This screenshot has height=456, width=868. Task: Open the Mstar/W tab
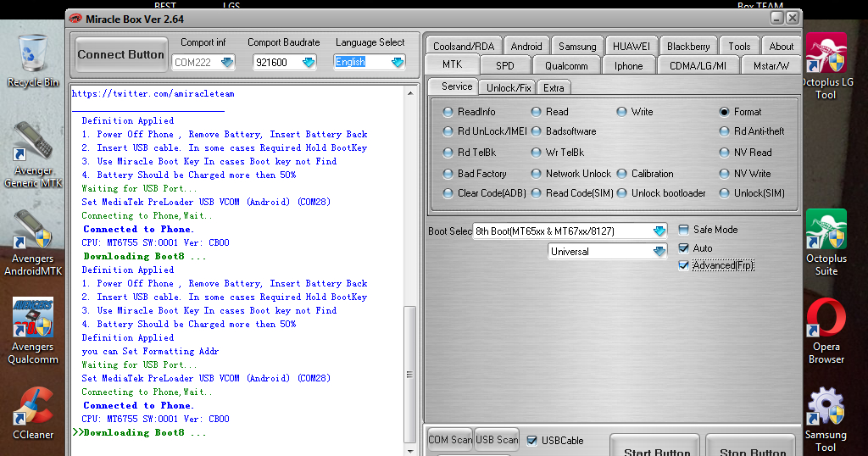point(771,66)
